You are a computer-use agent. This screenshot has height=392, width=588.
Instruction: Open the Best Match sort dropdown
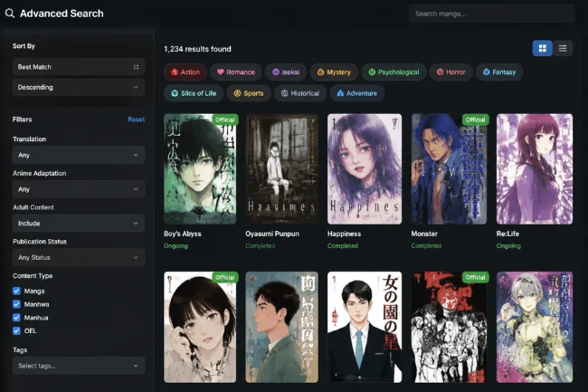(79, 67)
